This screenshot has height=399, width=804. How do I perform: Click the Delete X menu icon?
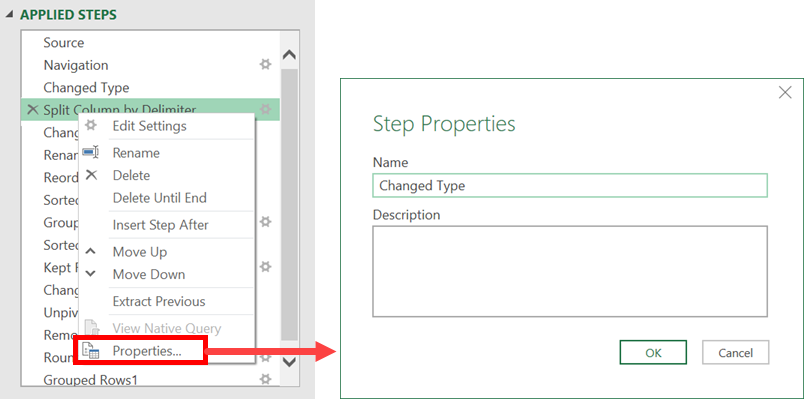pyautogui.click(x=91, y=175)
